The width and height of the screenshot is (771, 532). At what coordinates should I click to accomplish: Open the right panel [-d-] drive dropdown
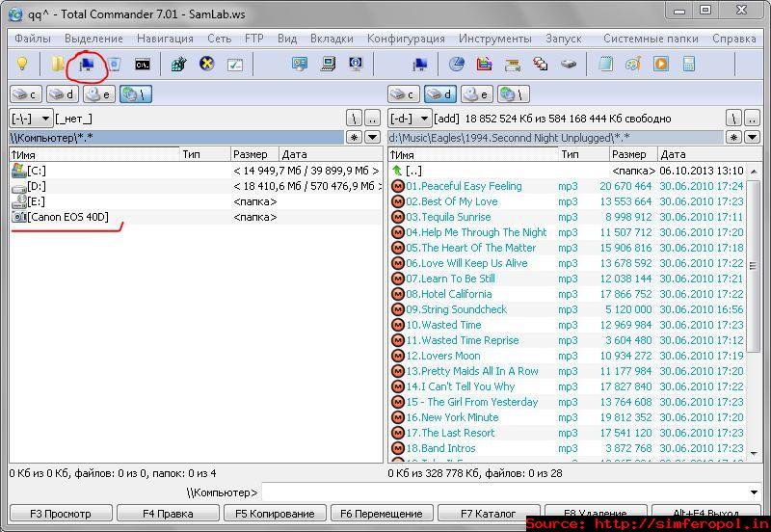point(410,119)
